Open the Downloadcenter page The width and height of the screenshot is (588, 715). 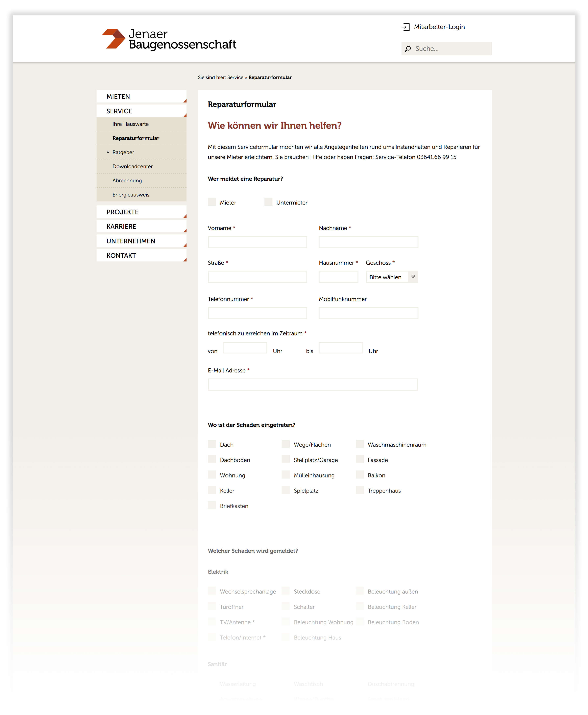click(x=141, y=166)
